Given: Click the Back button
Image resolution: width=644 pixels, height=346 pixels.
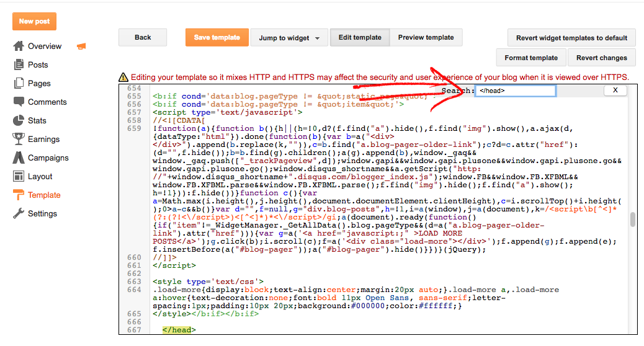Looking at the screenshot, I should tap(143, 37).
